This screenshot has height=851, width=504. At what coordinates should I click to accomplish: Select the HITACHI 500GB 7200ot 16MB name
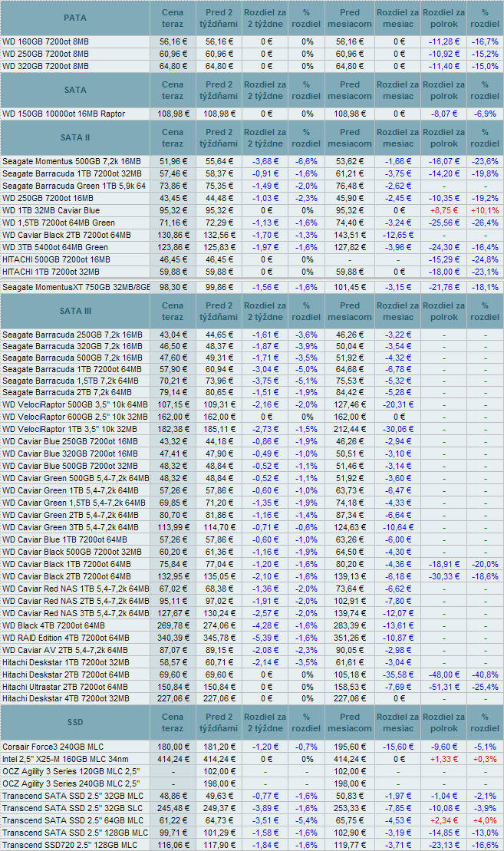(56, 260)
